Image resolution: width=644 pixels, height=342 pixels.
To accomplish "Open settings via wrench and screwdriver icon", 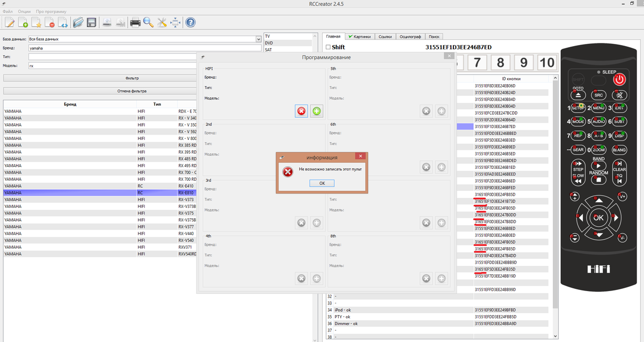I will point(162,23).
